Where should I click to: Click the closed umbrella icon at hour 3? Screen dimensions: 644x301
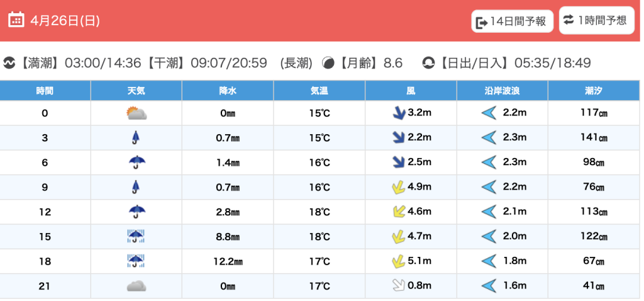pyautogui.click(x=136, y=138)
